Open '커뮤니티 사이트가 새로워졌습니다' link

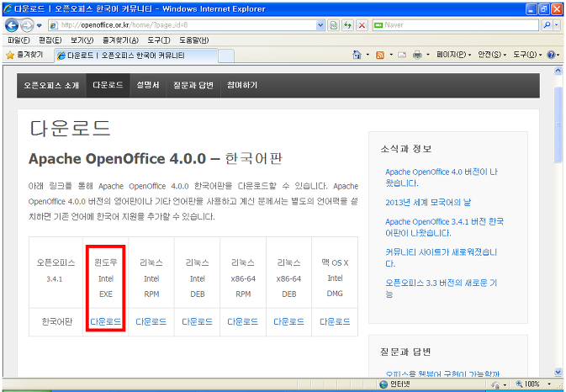441,257
